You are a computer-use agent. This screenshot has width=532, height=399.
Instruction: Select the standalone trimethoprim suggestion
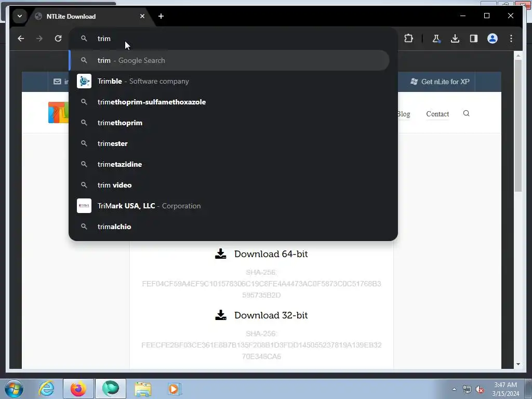click(229, 123)
